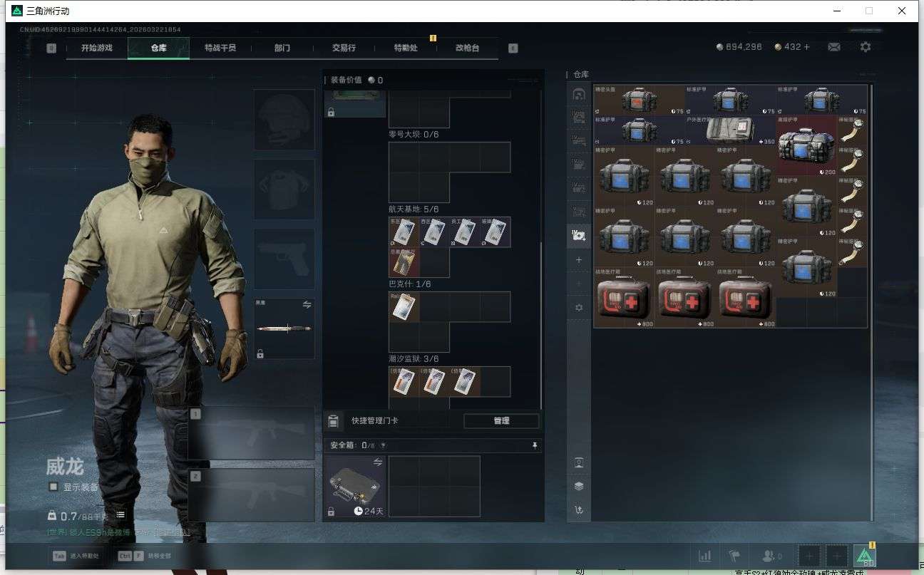Select the first 潮汐监狱 keycard
924x575 pixels.
pos(404,381)
